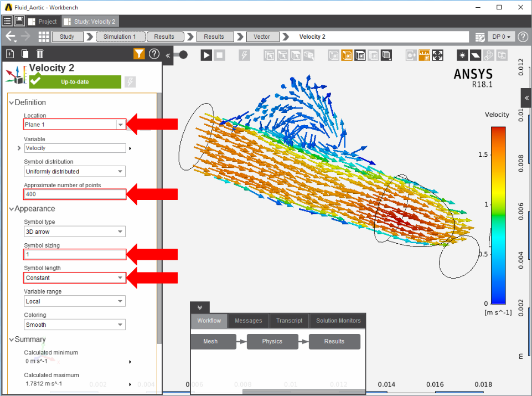This screenshot has width=532, height=396.
Task: Click the Stop animation button
Action: [x=220, y=55]
